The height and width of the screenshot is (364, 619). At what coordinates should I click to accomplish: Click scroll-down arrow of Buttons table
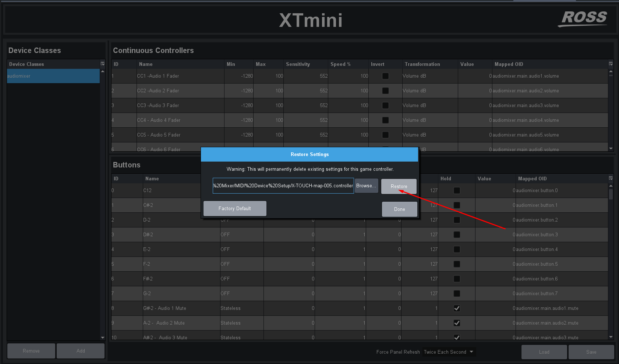coord(611,337)
